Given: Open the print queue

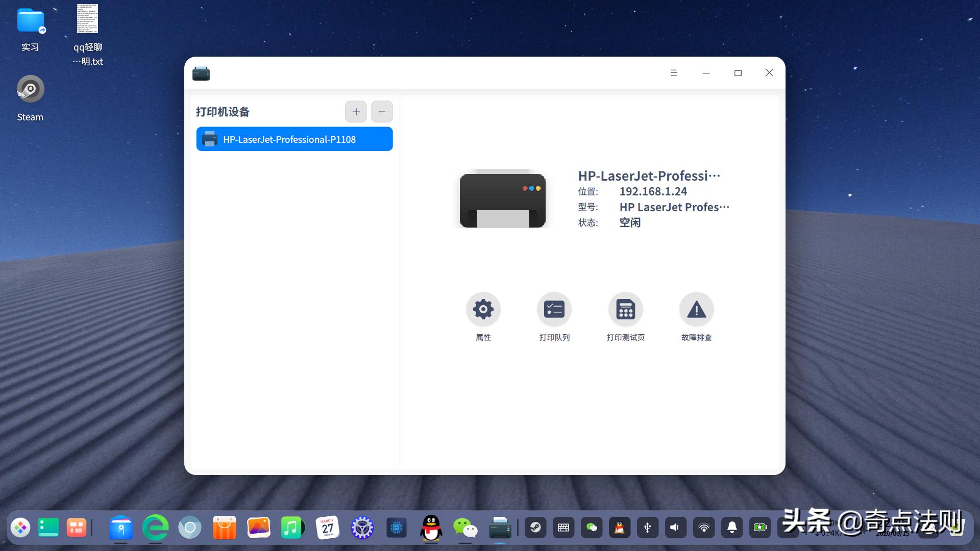Looking at the screenshot, I should click(554, 309).
